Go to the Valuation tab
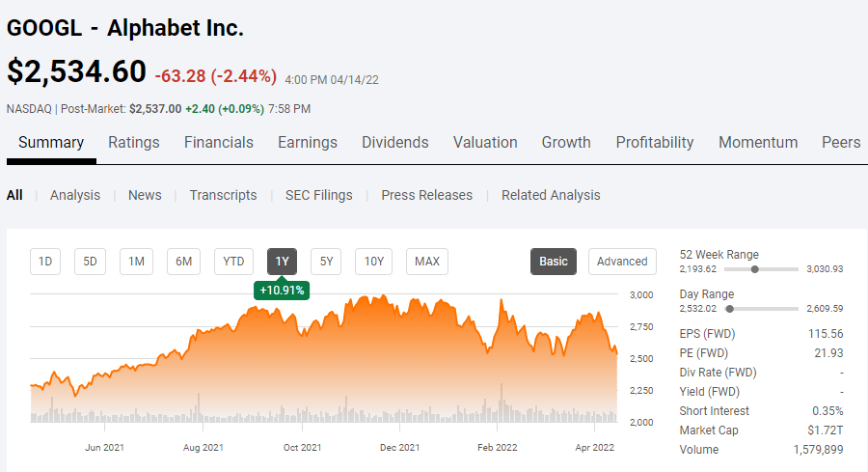868x472 pixels. pos(485,143)
